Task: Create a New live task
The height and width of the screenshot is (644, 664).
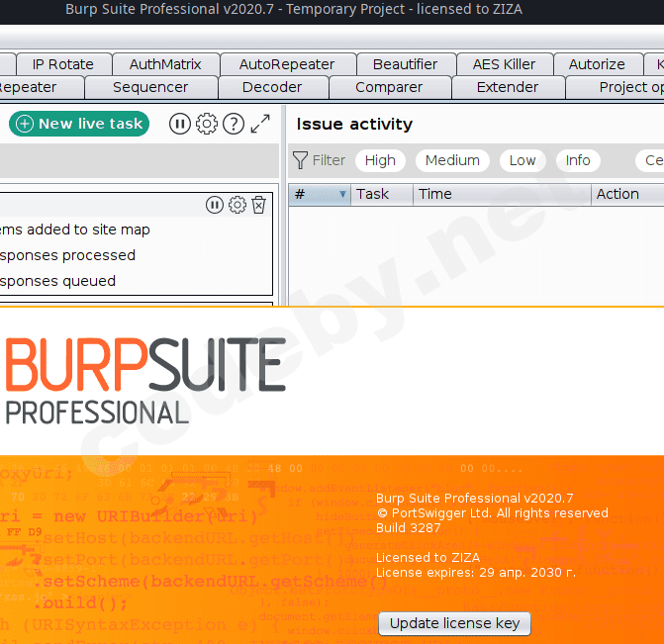Action: click(79, 124)
